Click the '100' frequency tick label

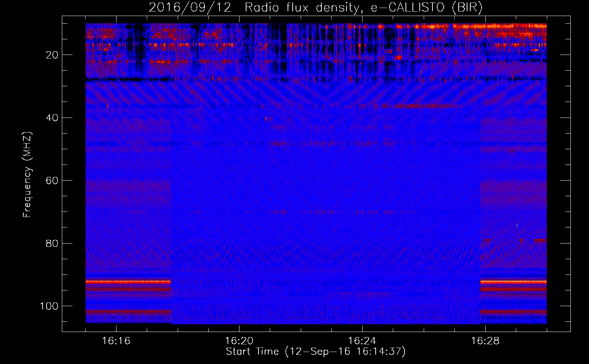tap(49, 306)
